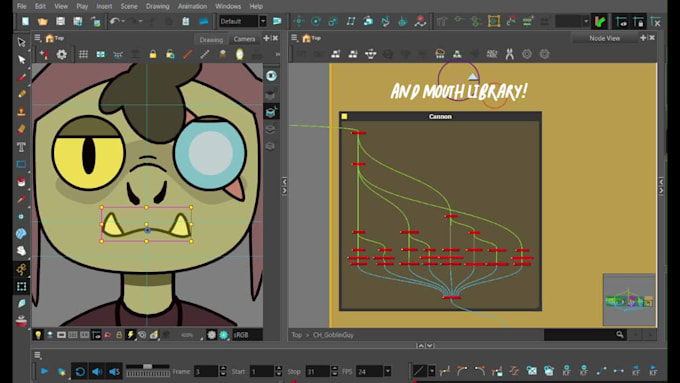This screenshot has width=680, height=383.
Task: Toggle the yellow enable square on Cannon group
Action: click(x=344, y=116)
